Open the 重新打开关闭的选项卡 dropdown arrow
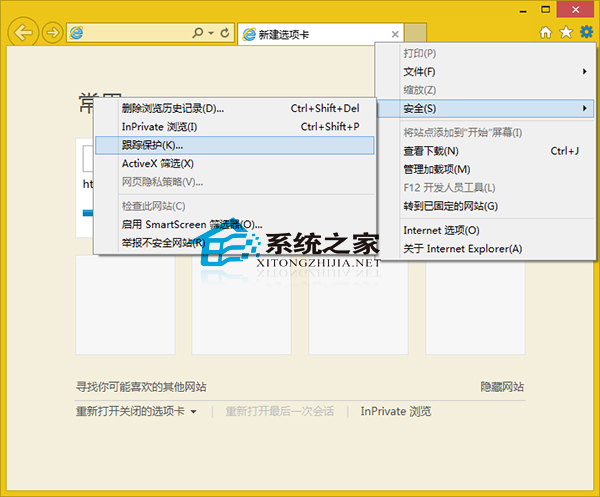 [x=194, y=412]
